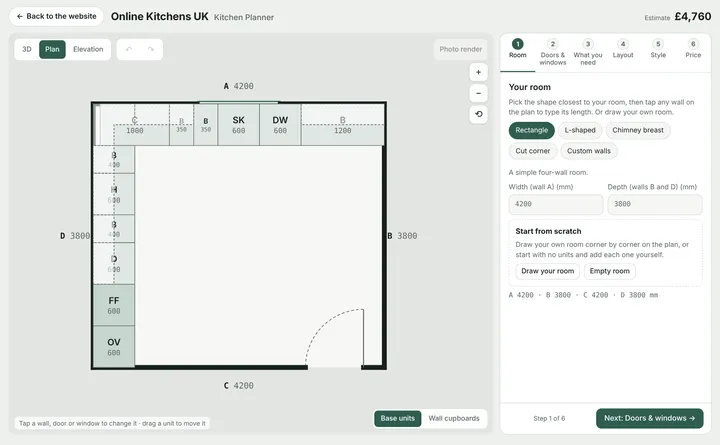Choose Cut corner room shape
The height and width of the screenshot is (445, 720).
(x=533, y=151)
